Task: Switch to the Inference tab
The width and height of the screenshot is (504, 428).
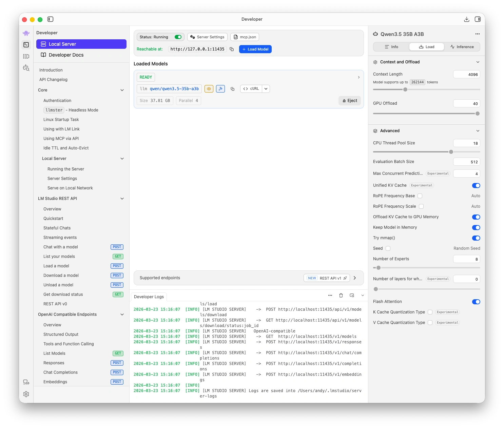Action: [x=462, y=47]
